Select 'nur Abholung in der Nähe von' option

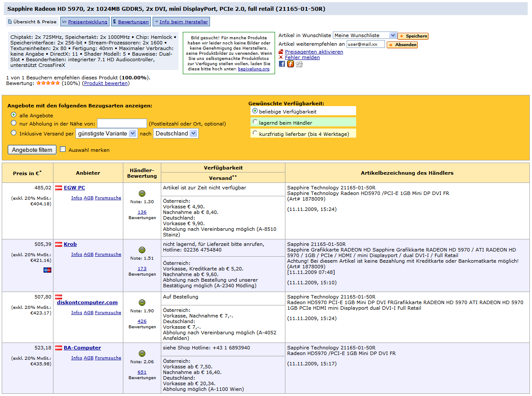point(14,123)
